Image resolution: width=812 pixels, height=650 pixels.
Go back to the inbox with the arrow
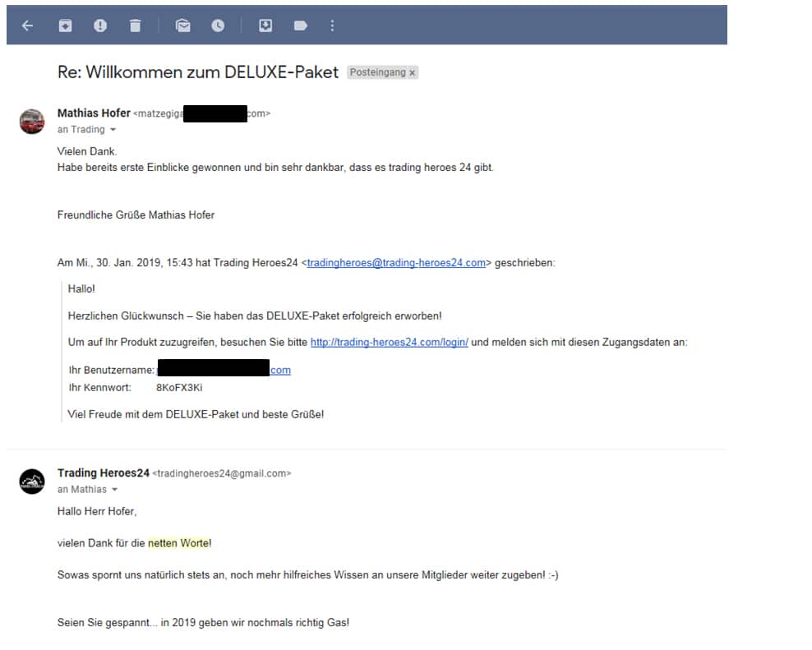27,25
